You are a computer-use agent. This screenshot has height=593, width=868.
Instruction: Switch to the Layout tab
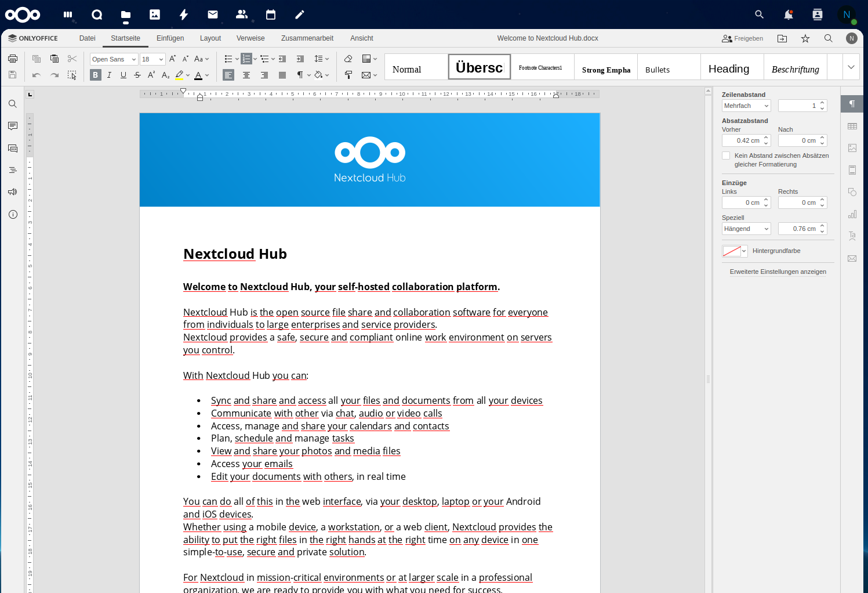[x=210, y=38]
